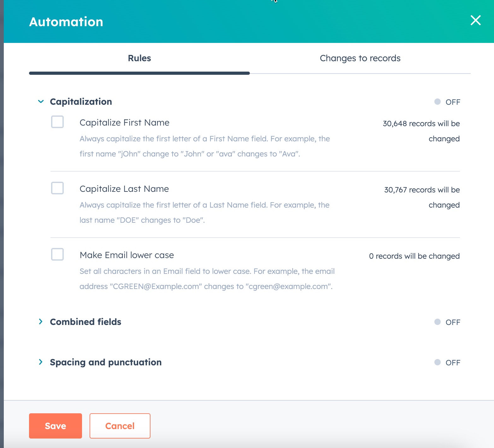494x448 pixels.
Task: Click the Capitalization section heading
Action: 81,102
